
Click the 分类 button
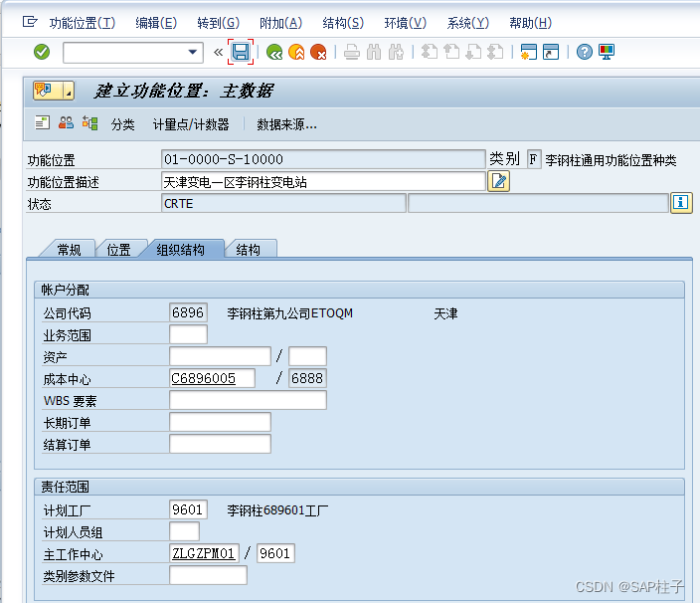pos(122,124)
